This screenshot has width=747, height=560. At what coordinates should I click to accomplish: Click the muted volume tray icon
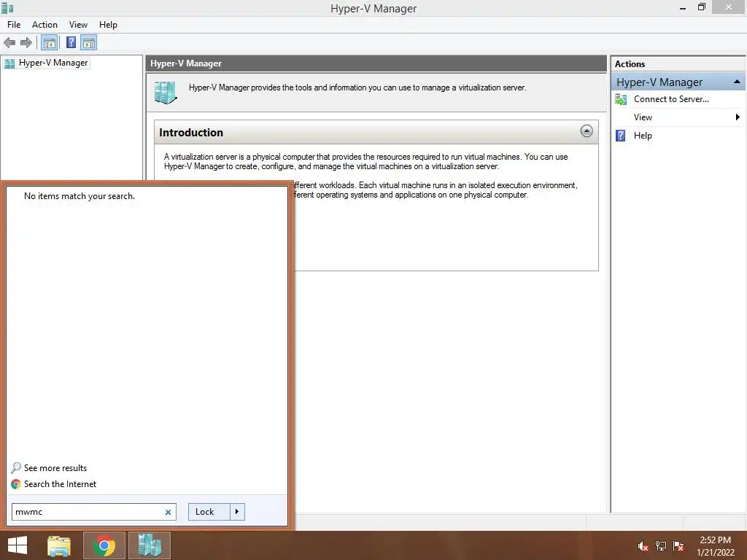643,546
